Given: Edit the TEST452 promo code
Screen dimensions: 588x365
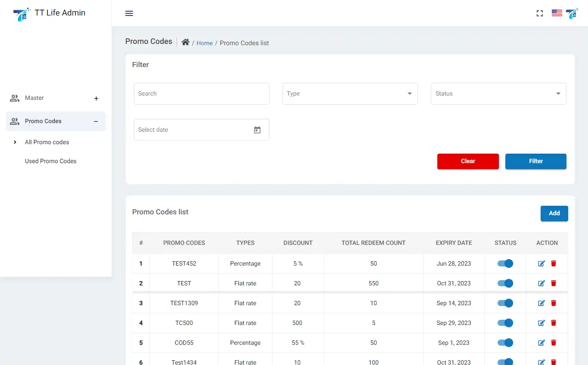Looking at the screenshot, I should pyautogui.click(x=542, y=263).
